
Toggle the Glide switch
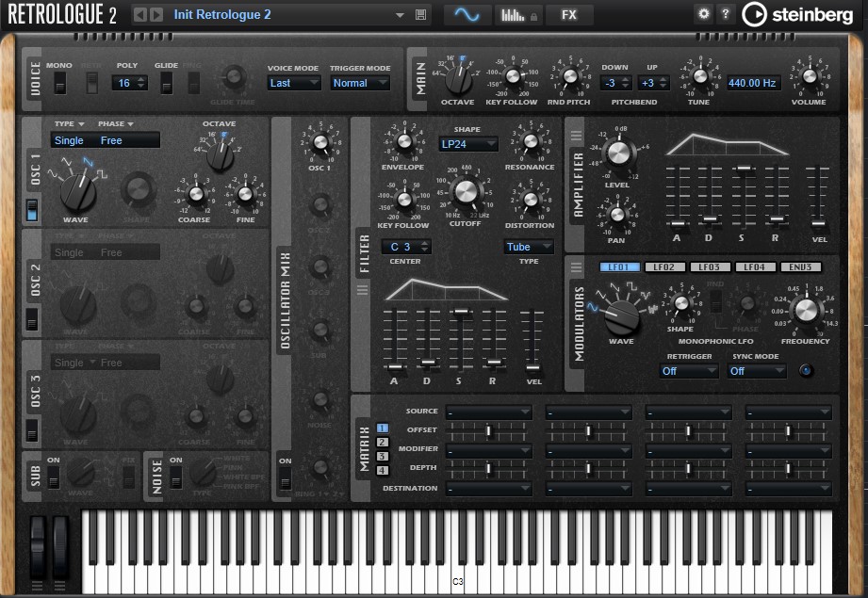click(x=166, y=84)
